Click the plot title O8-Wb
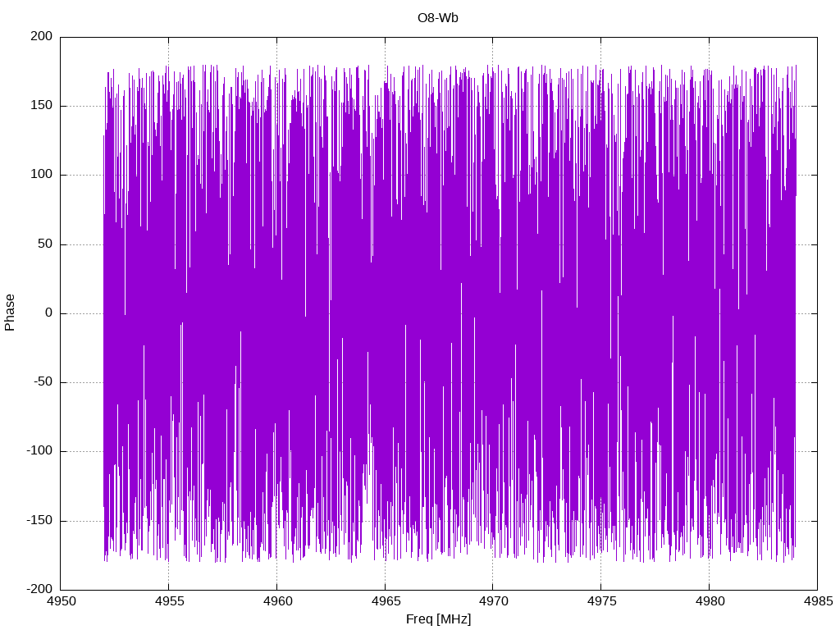This screenshot has height=630, width=840. [438, 18]
